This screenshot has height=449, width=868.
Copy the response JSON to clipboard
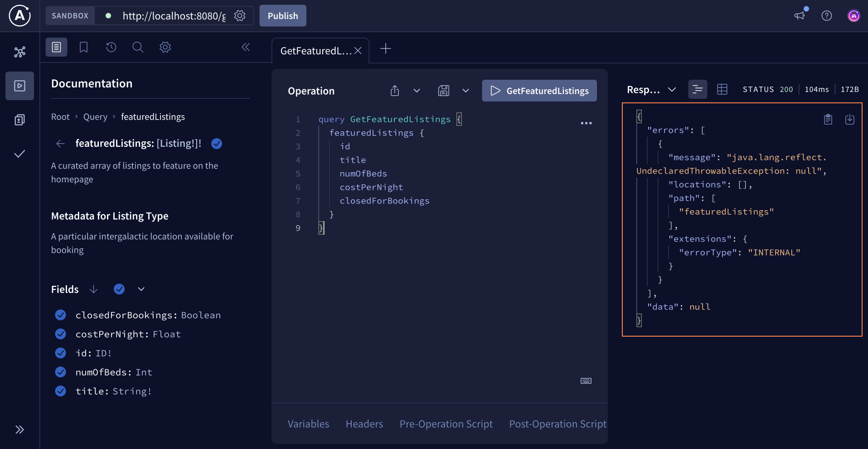(828, 119)
